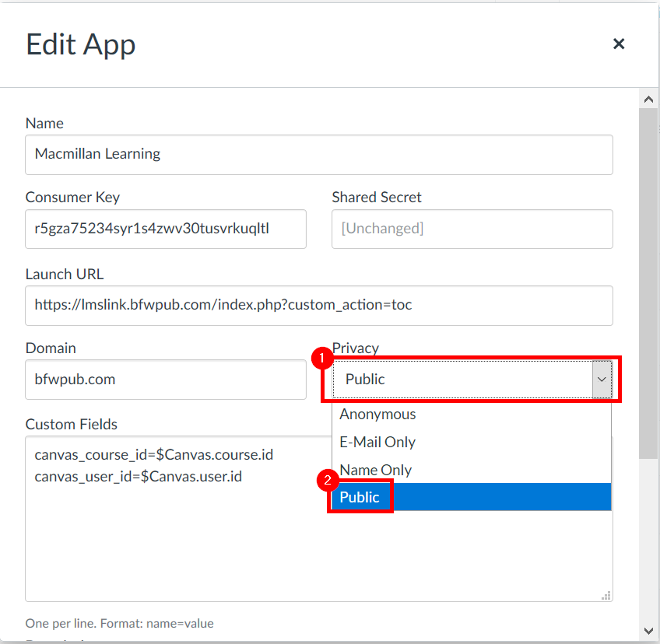Click the Custom Fields text area
The image size is (660, 644).
pyautogui.click(x=318, y=519)
